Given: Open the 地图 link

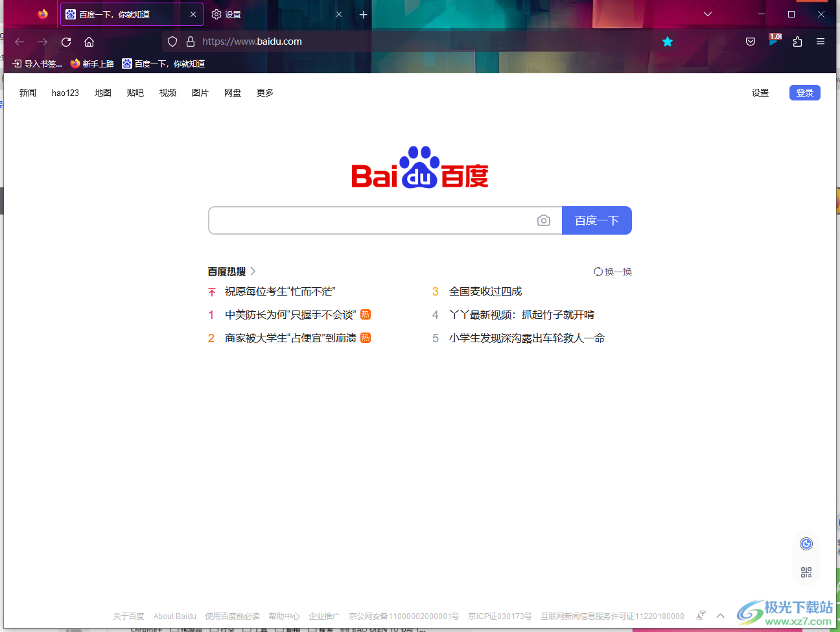Looking at the screenshot, I should point(103,93).
